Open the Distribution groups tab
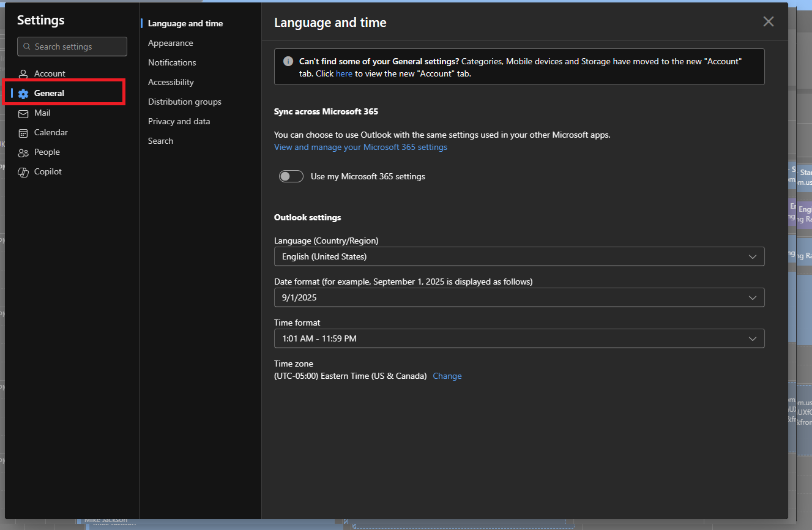 185,102
